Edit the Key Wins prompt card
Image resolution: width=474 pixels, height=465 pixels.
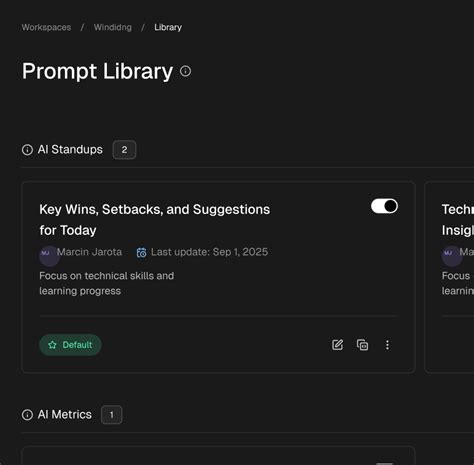(x=337, y=345)
